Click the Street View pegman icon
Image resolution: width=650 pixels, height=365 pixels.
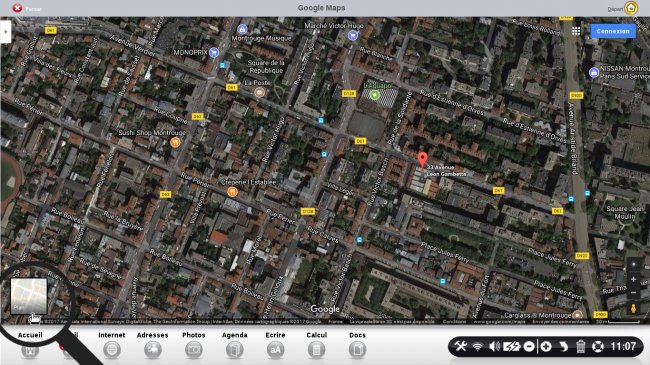pyautogui.click(x=633, y=309)
